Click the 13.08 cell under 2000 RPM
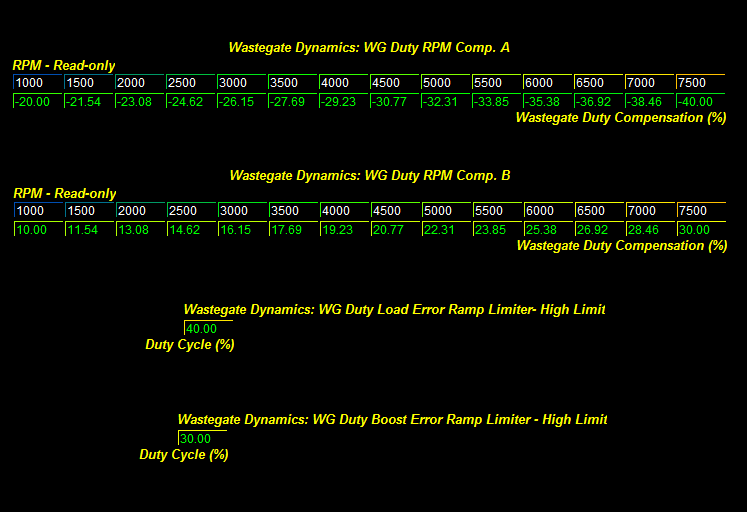This screenshot has width=747, height=512. pos(140,229)
